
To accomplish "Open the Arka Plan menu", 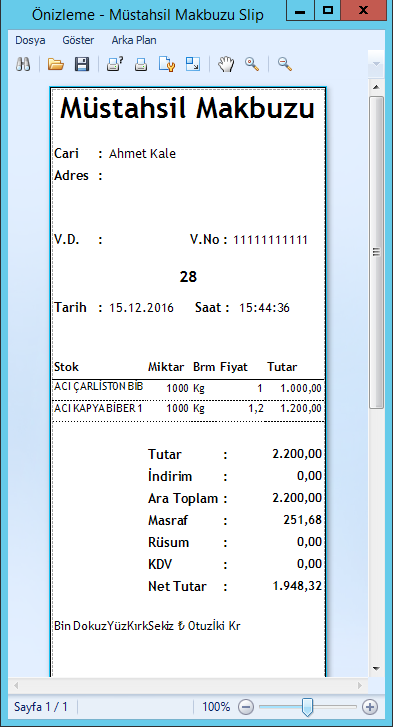I will [x=134, y=40].
